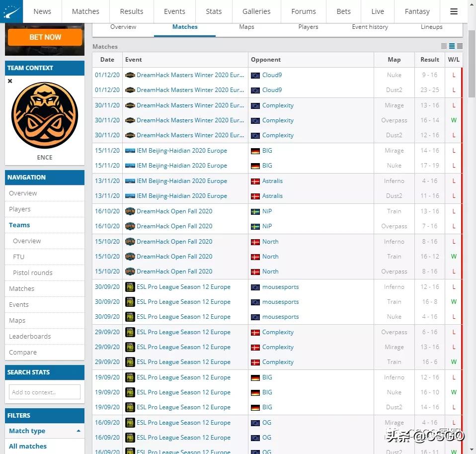Click the ESL Pro League event icon
The image size is (476, 454).
pos(130,286)
